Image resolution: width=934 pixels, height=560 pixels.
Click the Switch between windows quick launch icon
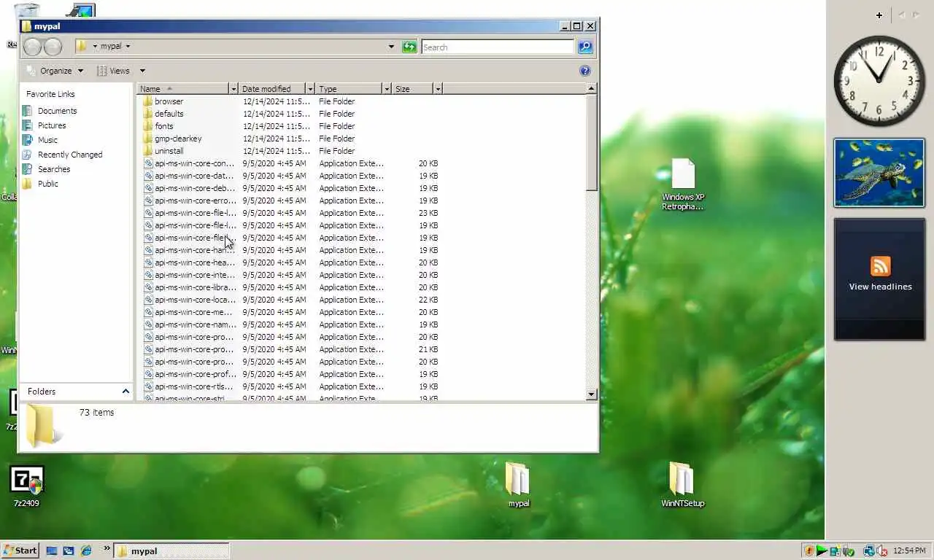point(69,551)
